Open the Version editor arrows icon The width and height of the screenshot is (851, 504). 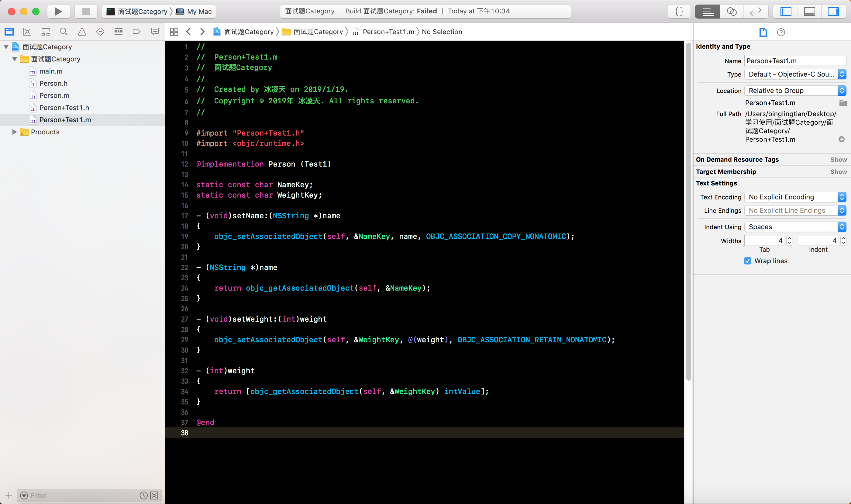point(756,12)
